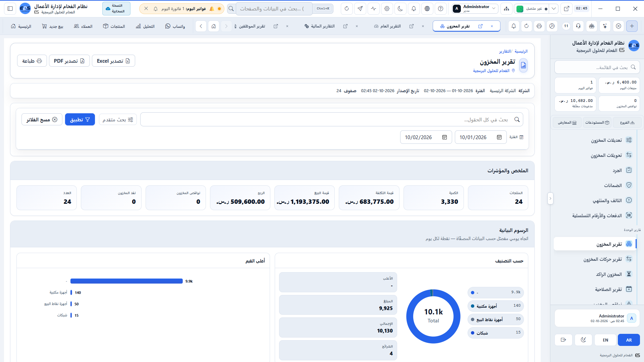
Task: Click the top blue 9.9k bar
Action: 126,281
